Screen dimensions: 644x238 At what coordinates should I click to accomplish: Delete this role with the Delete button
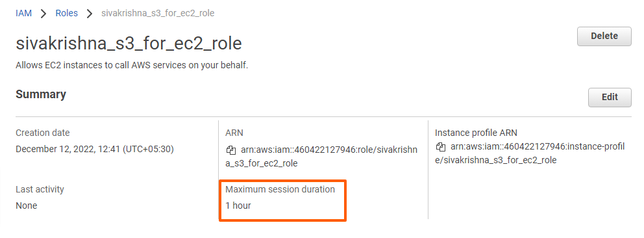coord(604,36)
